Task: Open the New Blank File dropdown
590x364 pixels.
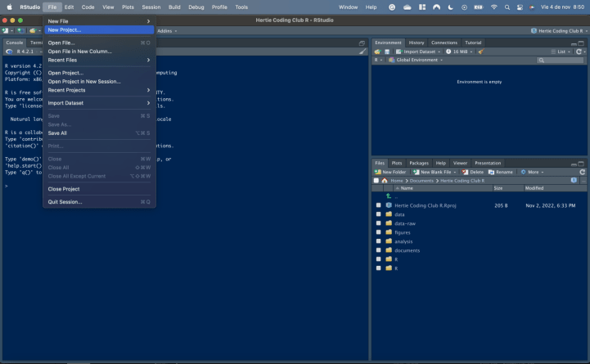Action: point(435,172)
